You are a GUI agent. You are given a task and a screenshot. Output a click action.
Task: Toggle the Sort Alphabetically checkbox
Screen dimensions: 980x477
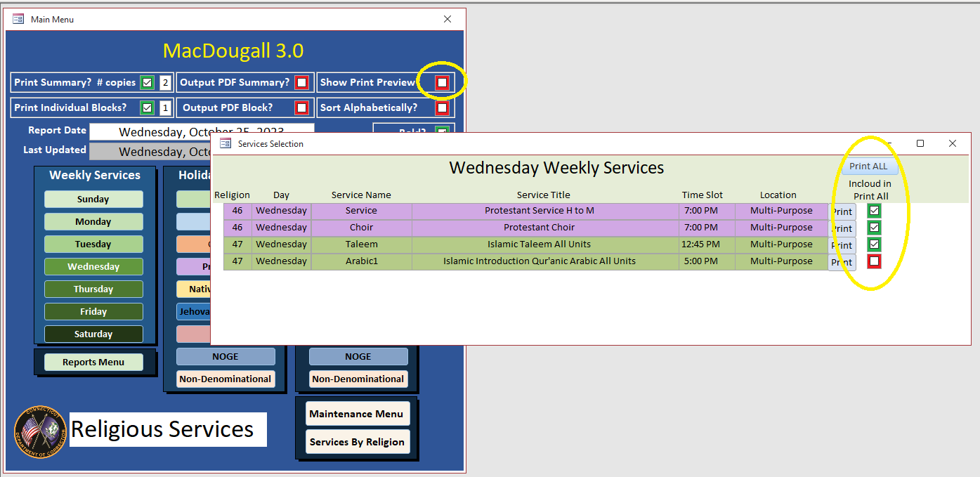pyautogui.click(x=442, y=108)
